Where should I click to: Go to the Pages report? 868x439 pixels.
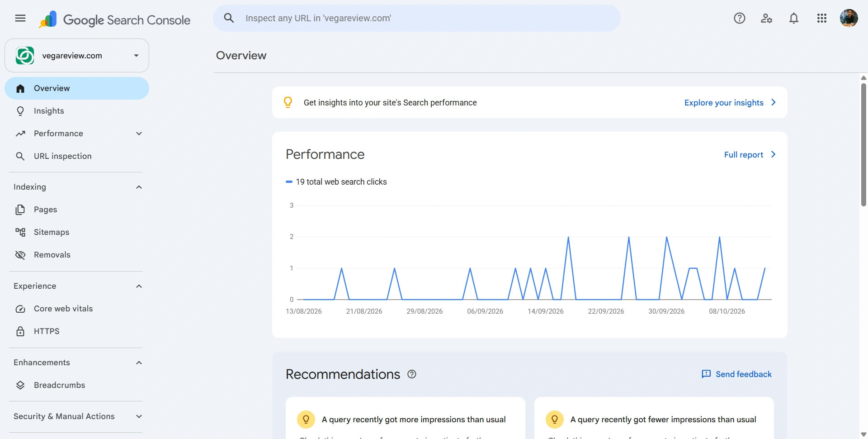tap(77, 210)
